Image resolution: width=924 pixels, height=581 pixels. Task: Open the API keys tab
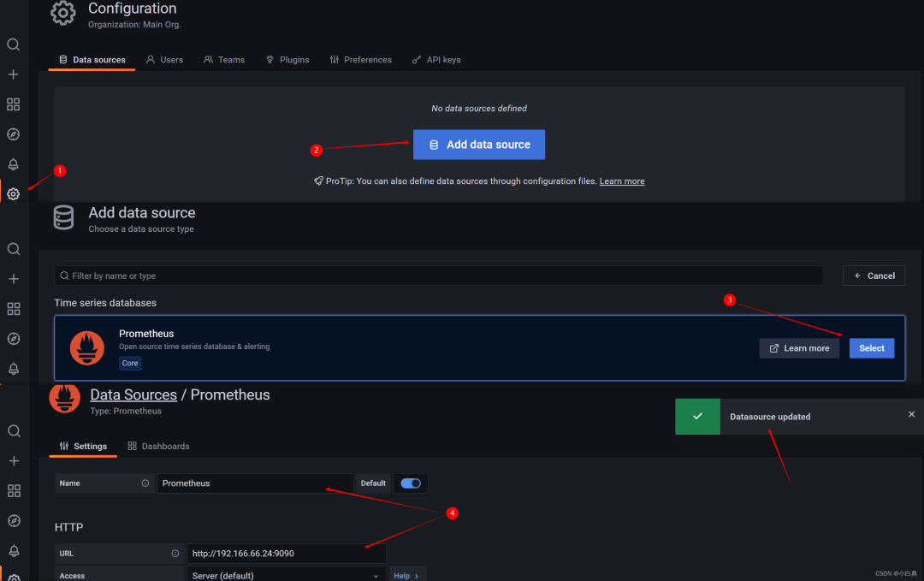[x=436, y=60]
